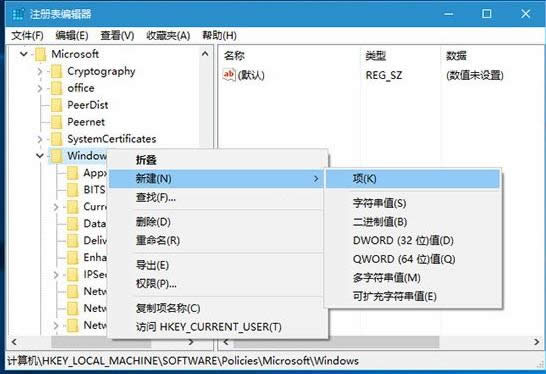Click the folder icon beside Data

pyautogui.click(x=72, y=224)
